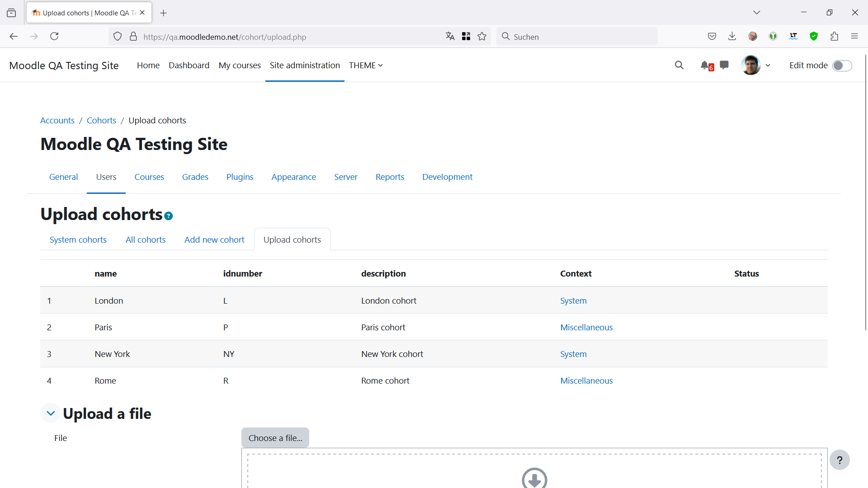Click the Cohorts breadcrumb link
The height and width of the screenshot is (488, 868).
[x=101, y=121]
